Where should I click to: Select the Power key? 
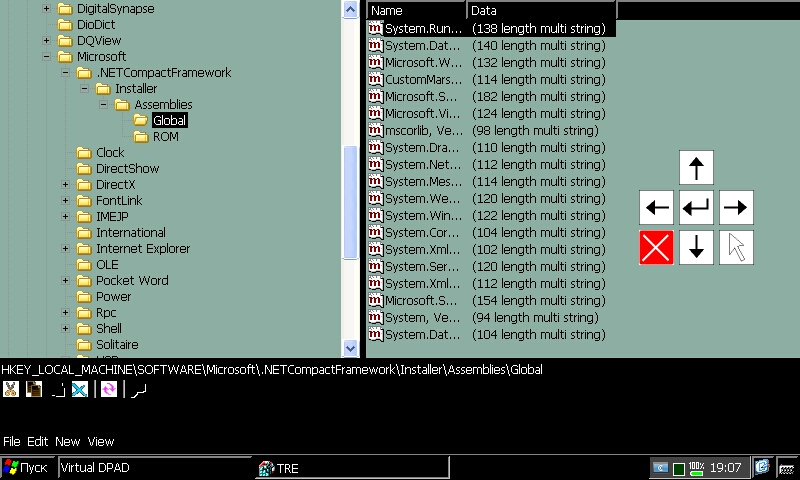click(x=113, y=296)
